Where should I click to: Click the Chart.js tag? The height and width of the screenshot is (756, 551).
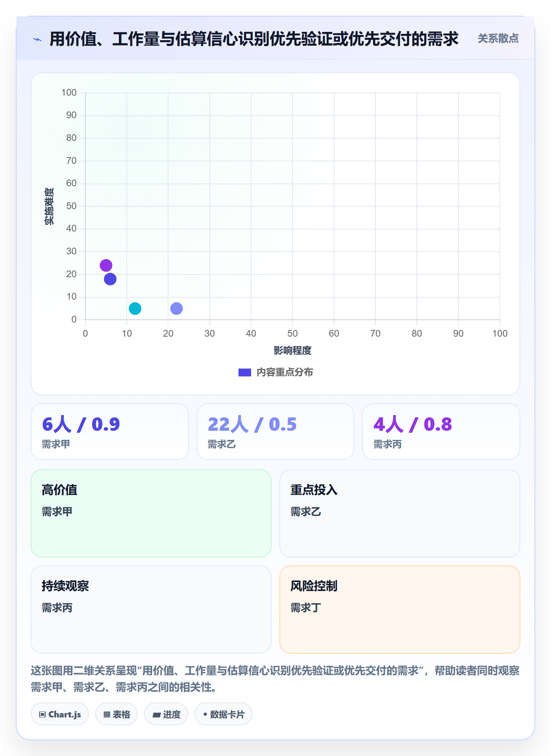point(60,714)
